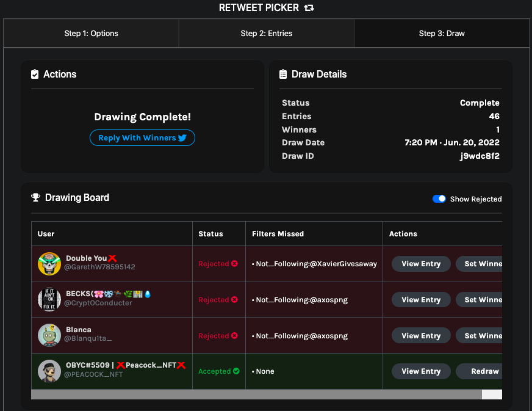Click the Entries count 46
Image resolution: width=532 pixels, height=411 pixels.
point(494,116)
